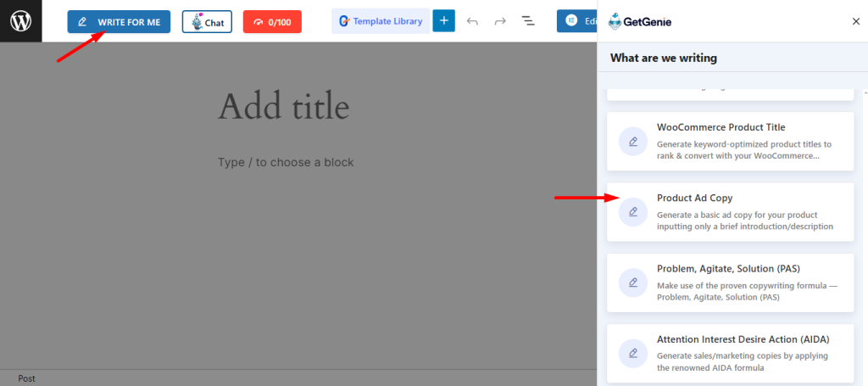Image resolution: width=868 pixels, height=386 pixels.
Task: Click the red 0/100 score button
Action: (x=272, y=22)
